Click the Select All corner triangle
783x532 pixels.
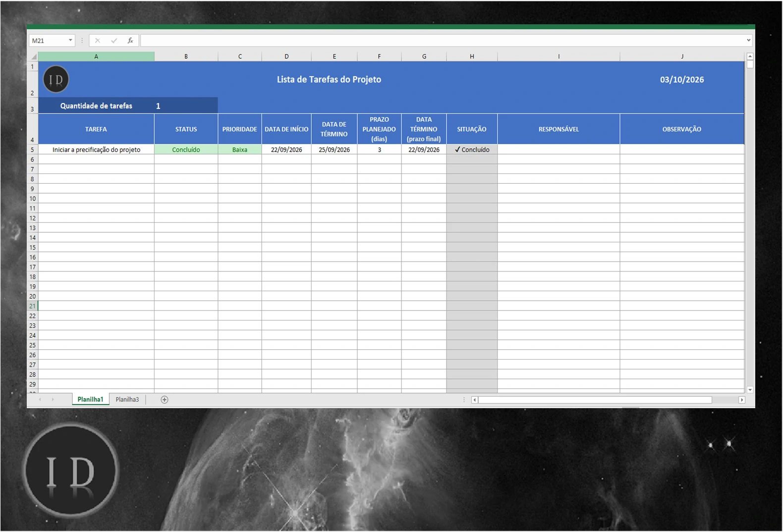[x=33, y=56]
